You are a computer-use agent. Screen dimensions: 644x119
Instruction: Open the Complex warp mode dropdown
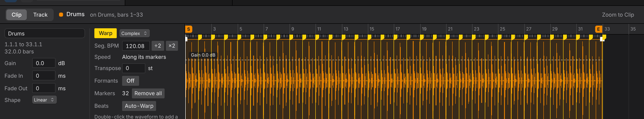click(134, 33)
